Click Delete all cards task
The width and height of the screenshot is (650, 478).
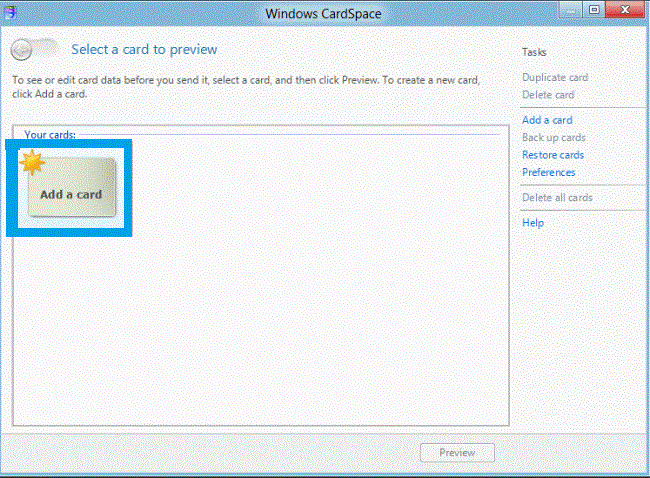click(557, 198)
